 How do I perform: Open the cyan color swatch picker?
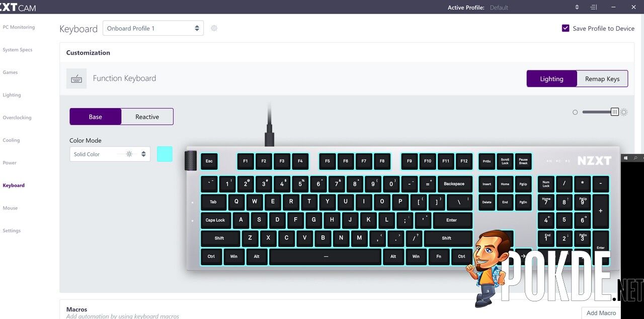[x=165, y=154]
